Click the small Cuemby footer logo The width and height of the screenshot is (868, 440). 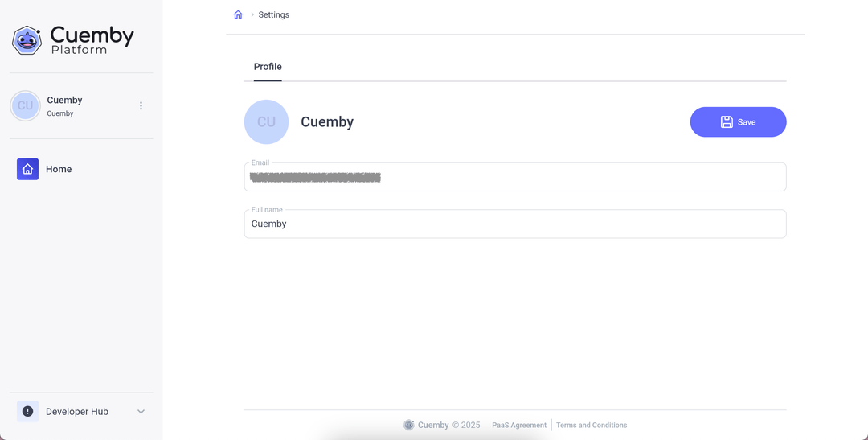(x=409, y=425)
